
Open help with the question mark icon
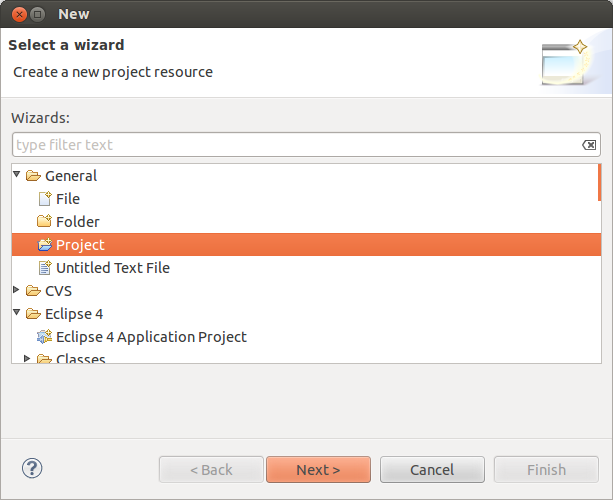[x=32, y=468]
